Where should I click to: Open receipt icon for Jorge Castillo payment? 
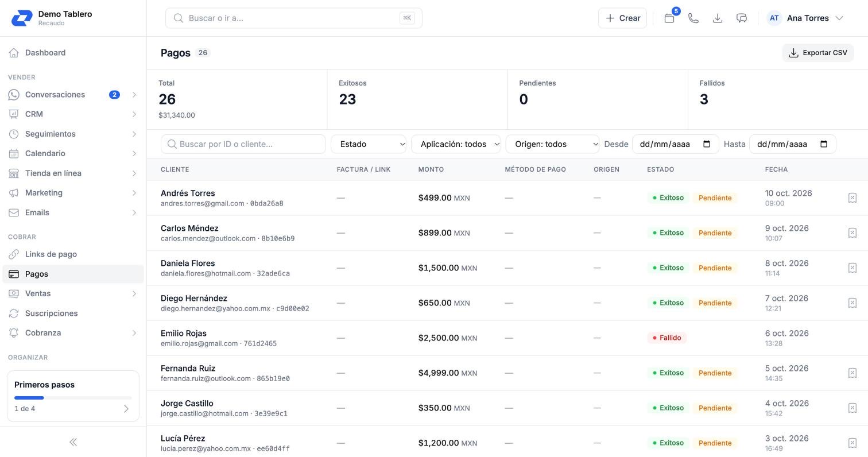(x=852, y=408)
